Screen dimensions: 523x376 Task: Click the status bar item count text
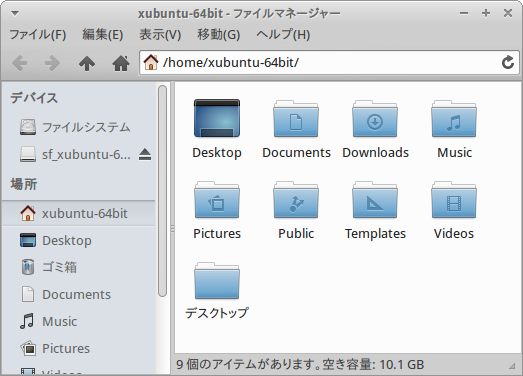[x=300, y=364]
